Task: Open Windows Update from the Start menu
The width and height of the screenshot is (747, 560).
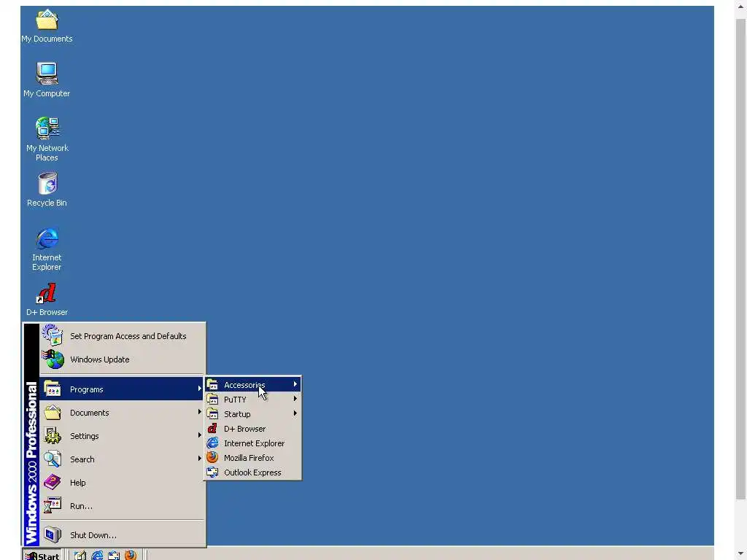Action: (x=123, y=359)
